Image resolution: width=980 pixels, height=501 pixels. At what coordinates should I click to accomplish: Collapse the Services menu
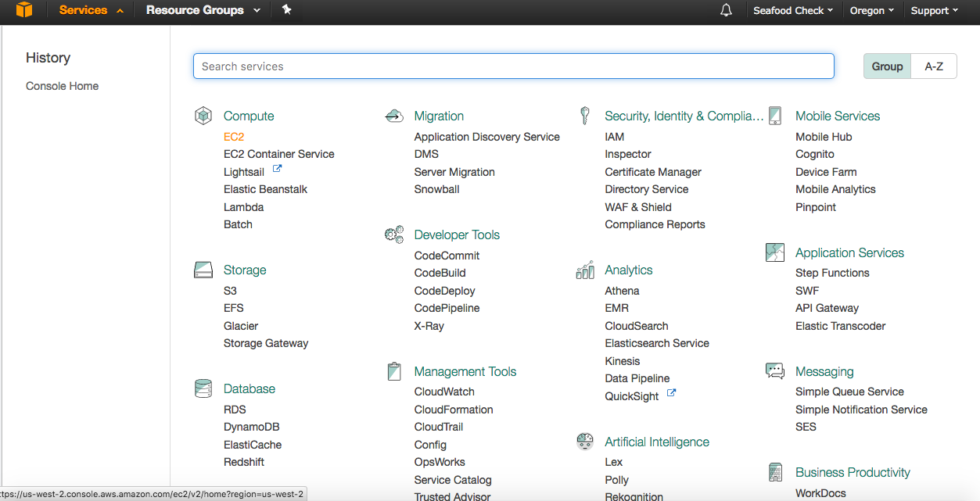92,10
